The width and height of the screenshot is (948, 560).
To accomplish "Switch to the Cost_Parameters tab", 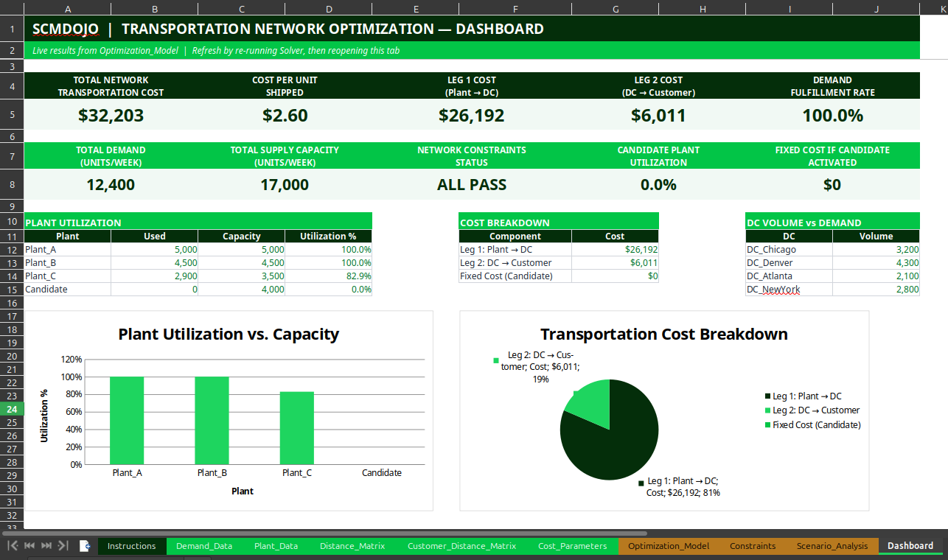I will (x=573, y=546).
